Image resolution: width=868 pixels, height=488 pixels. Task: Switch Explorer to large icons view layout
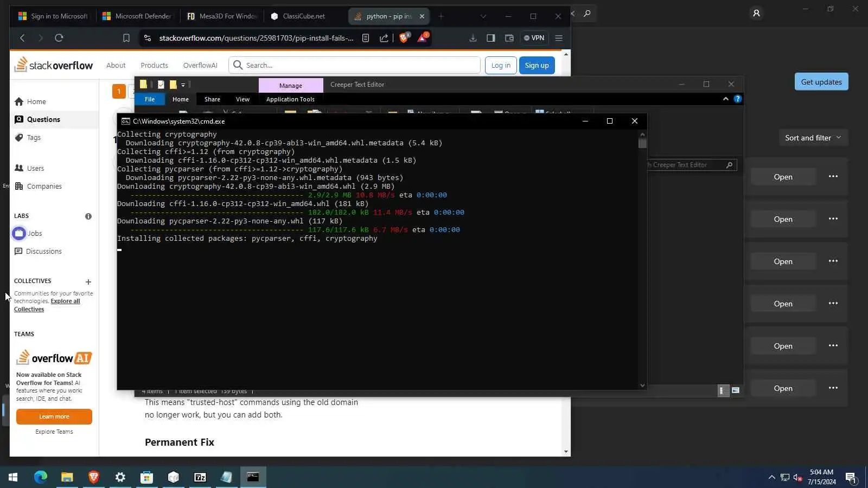tap(736, 390)
